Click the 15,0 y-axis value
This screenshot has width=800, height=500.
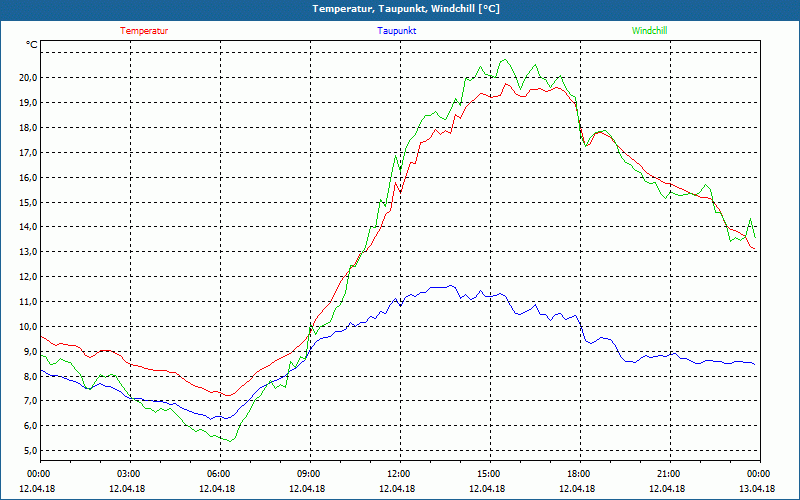click(x=29, y=203)
